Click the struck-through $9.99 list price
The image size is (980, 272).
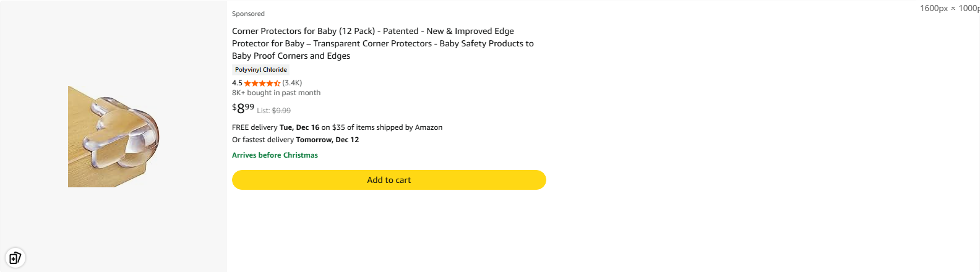(282, 111)
